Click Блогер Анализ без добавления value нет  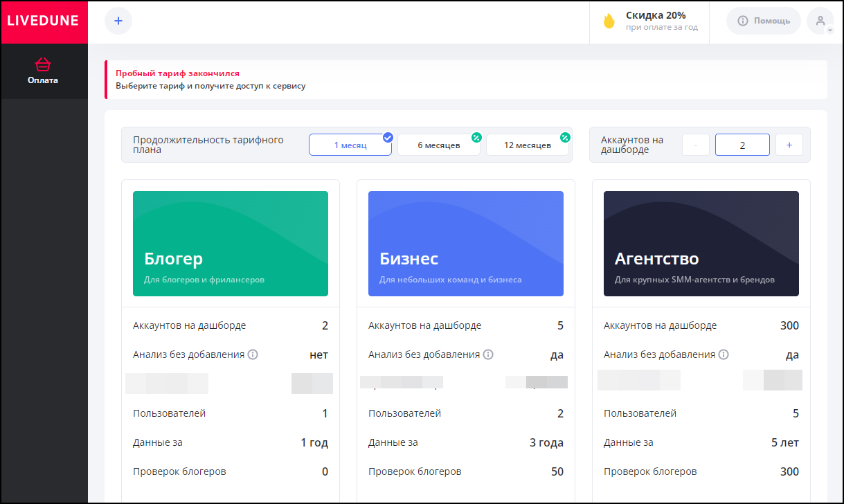(318, 354)
